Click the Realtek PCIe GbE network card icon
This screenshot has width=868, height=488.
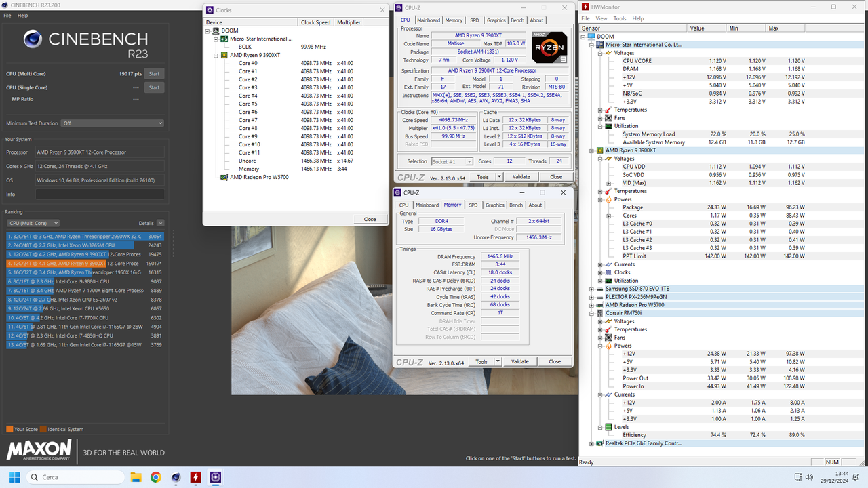pos(600,443)
